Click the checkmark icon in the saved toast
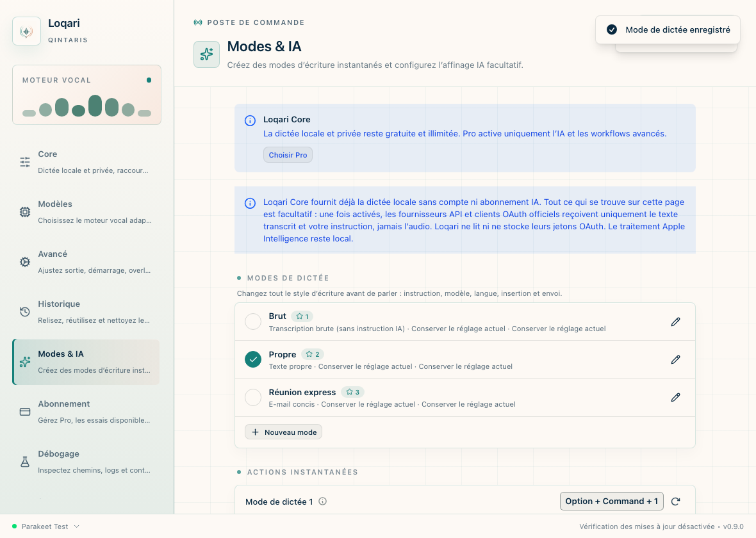The image size is (756, 538). (x=612, y=30)
